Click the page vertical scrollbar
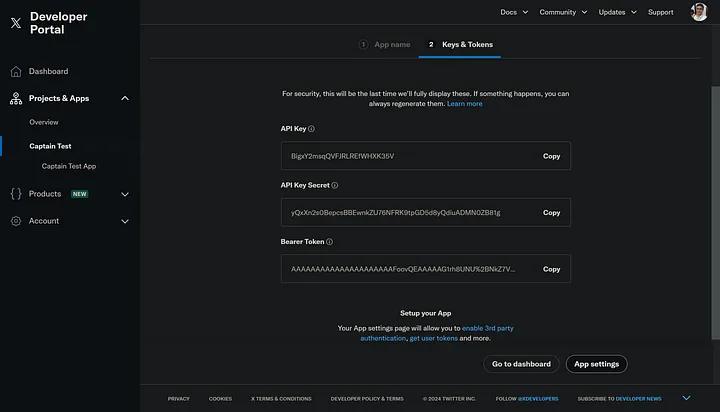 pyautogui.click(x=715, y=213)
